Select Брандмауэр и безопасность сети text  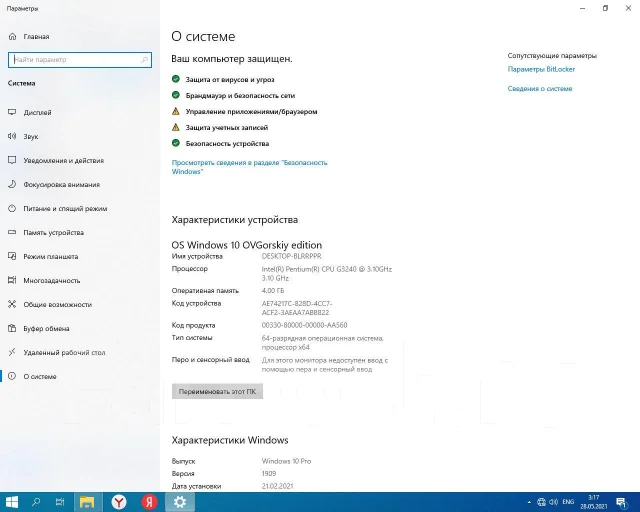coord(240,96)
